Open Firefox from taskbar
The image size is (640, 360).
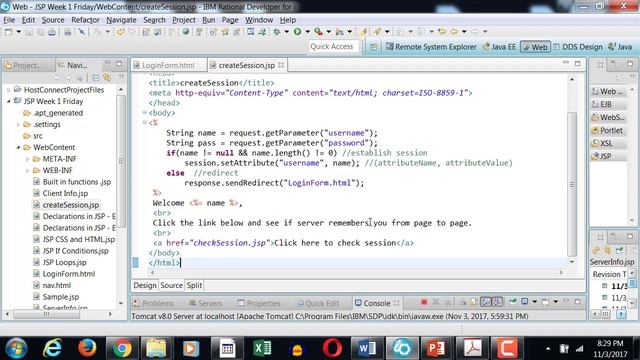(87, 348)
